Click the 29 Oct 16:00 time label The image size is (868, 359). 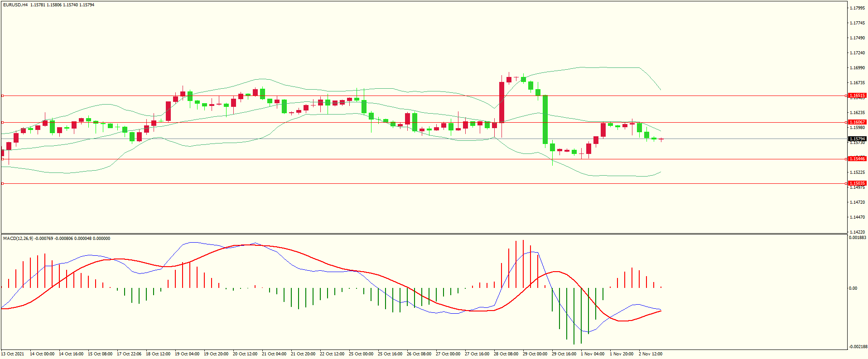tap(564, 354)
